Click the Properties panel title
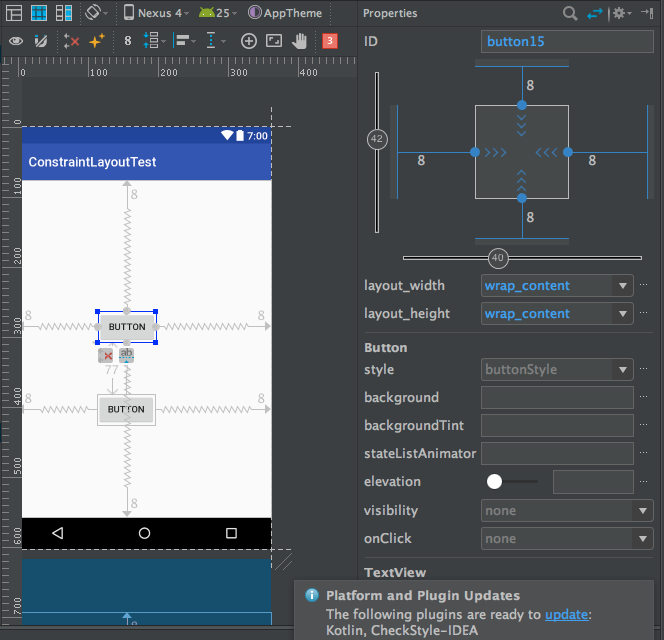The image size is (664, 640). coord(390,14)
